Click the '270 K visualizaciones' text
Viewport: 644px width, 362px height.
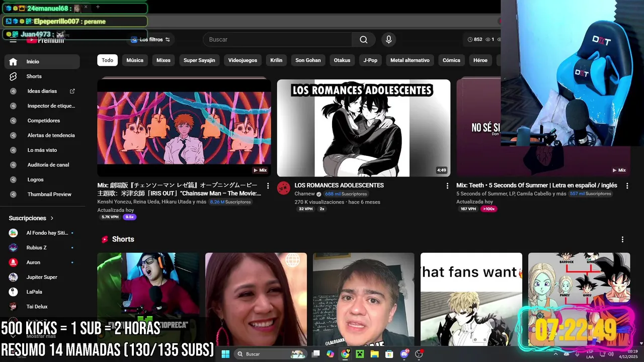pos(319,202)
